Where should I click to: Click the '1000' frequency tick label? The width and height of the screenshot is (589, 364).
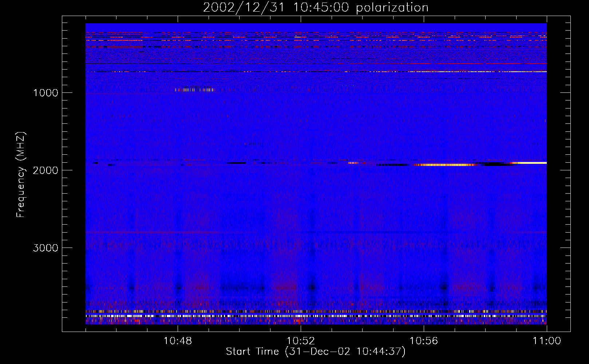46,93
